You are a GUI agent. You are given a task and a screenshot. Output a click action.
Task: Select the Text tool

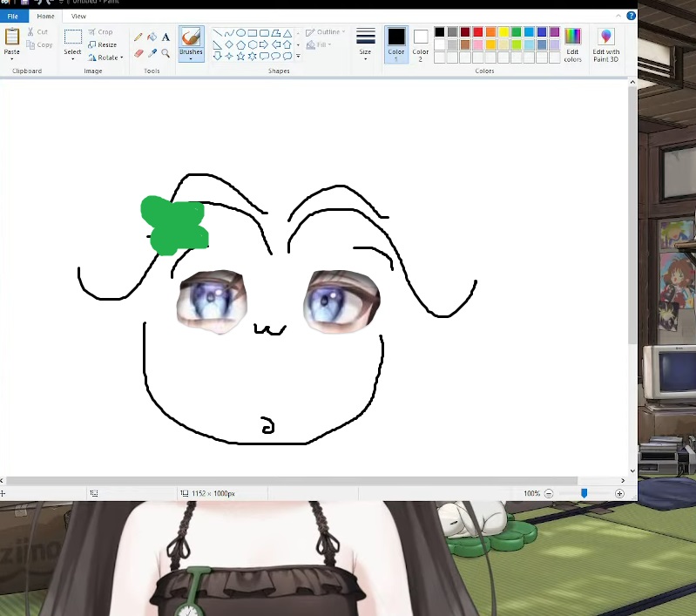166,37
